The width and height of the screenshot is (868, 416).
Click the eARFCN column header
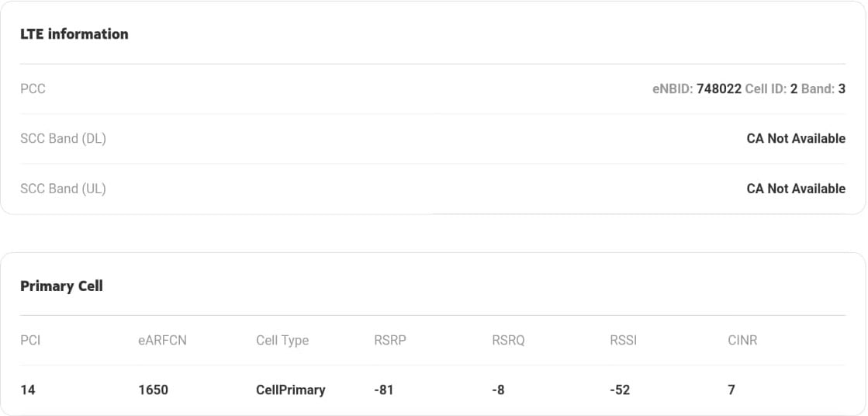click(162, 340)
